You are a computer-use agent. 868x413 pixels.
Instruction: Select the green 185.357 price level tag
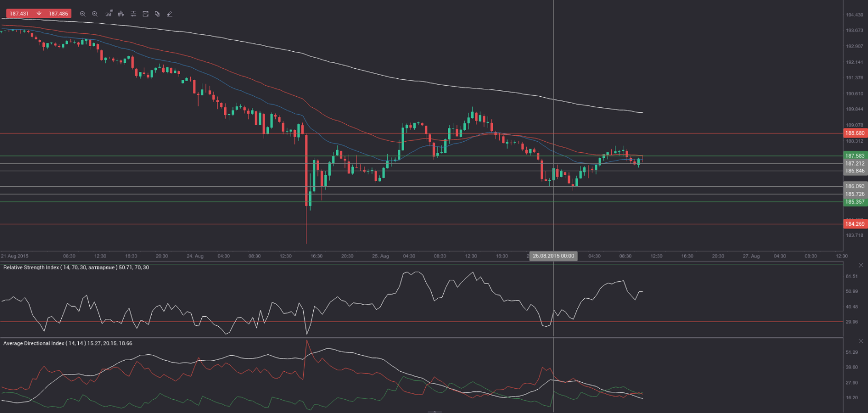pyautogui.click(x=854, y=202)
